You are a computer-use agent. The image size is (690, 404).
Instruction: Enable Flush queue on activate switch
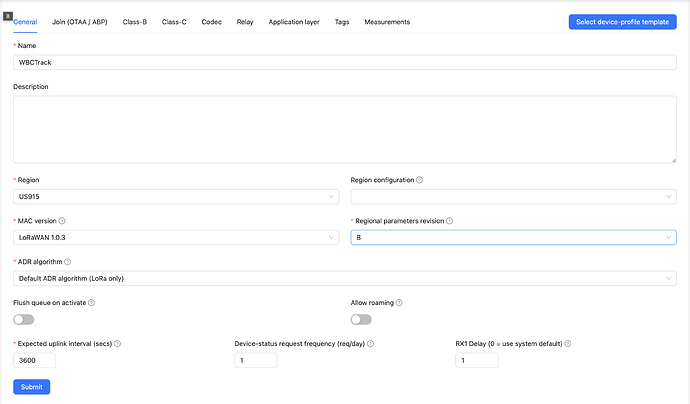click(23, 319)
